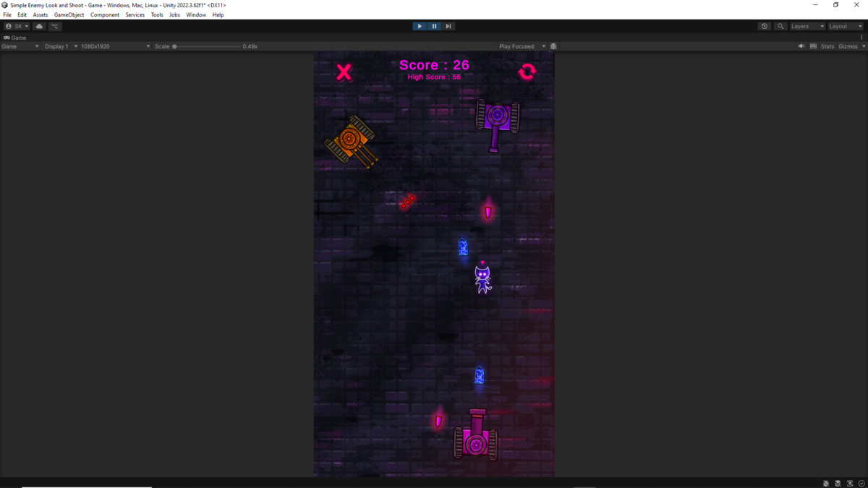Enable the Stats overlay
This screenshot has height=488, width=868.
[827, 46]
